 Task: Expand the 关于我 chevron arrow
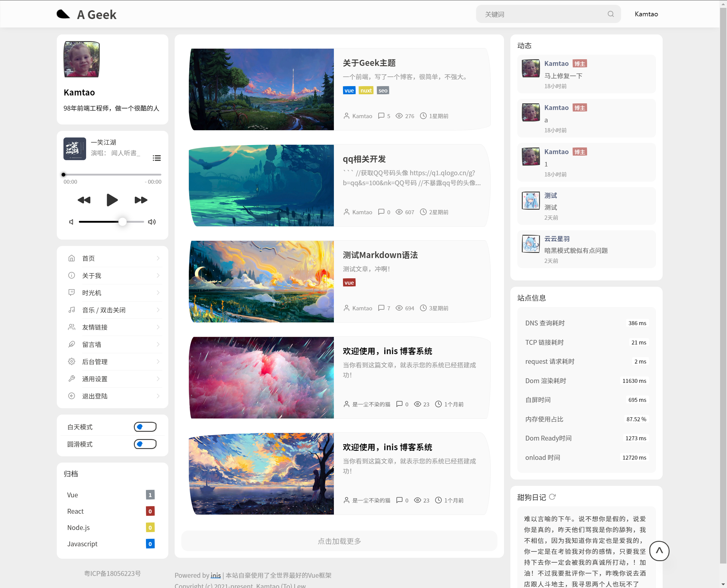pyautogui.click(x=158, y=275)
